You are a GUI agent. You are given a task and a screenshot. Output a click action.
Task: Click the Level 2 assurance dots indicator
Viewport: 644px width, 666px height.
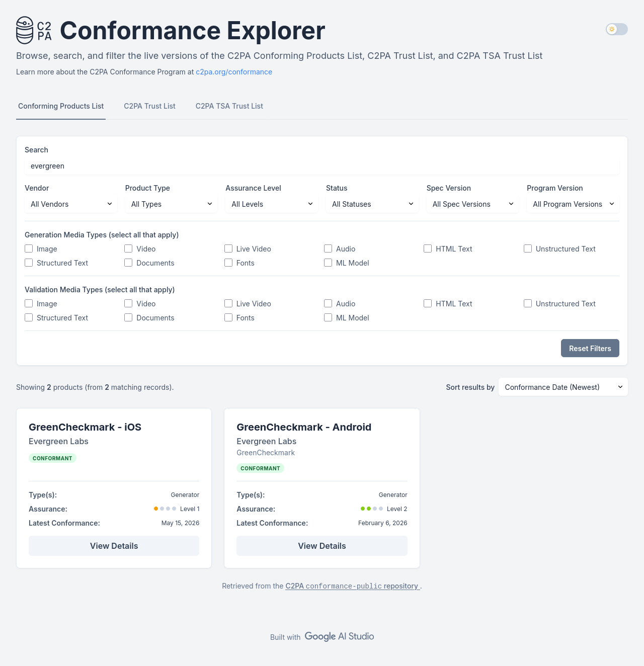(x=372, y=509)
